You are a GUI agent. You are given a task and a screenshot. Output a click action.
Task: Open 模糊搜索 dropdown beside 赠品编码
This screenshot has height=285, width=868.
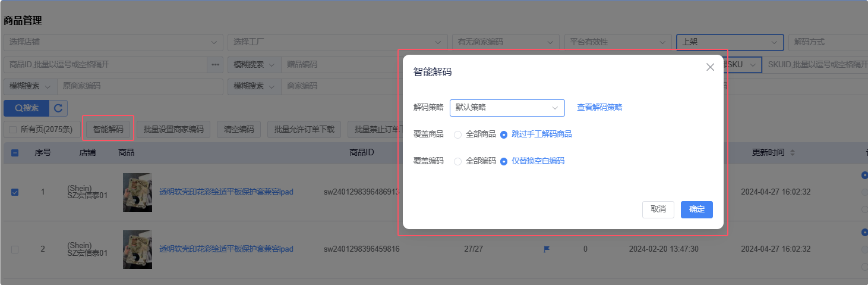(x=254, y=64)
